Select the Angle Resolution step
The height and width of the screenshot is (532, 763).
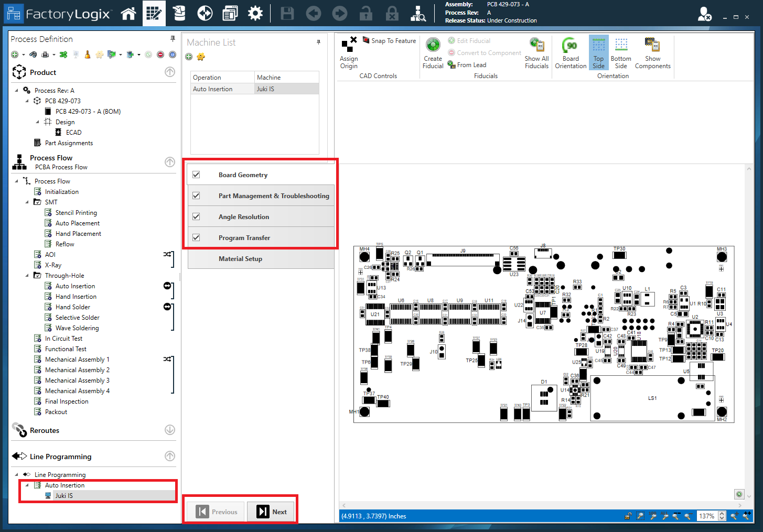pos(244,217)
